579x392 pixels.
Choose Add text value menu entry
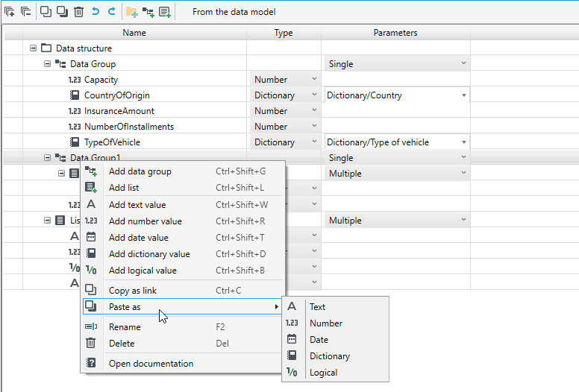[183, 205]
